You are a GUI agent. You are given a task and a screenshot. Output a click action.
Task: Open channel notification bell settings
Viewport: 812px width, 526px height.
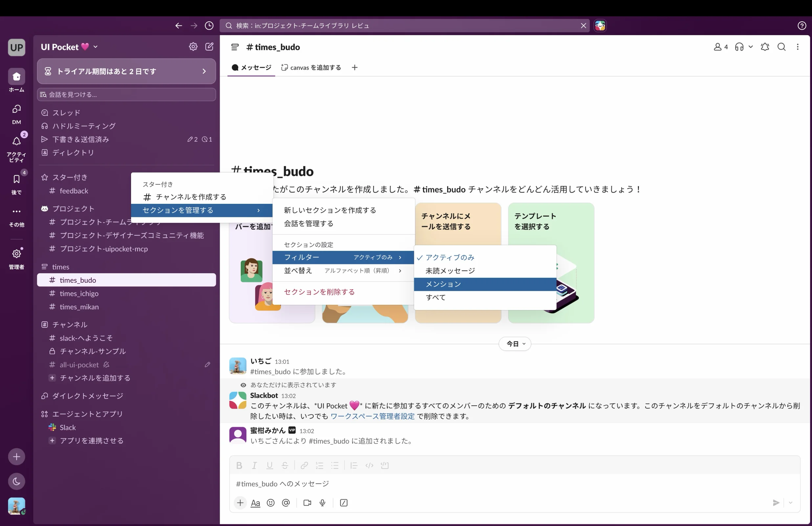(x=765, y=47)
